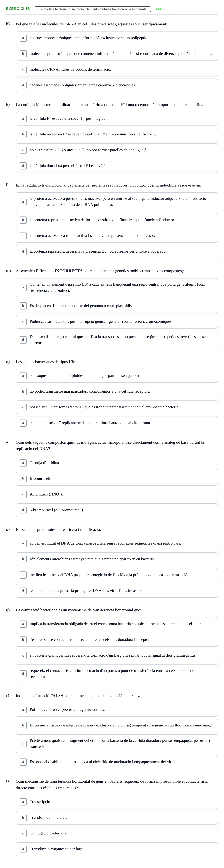This screenshot has width=224, height=868.
Task: Mark answer d in question m about transposons
Action: (117, 340)
